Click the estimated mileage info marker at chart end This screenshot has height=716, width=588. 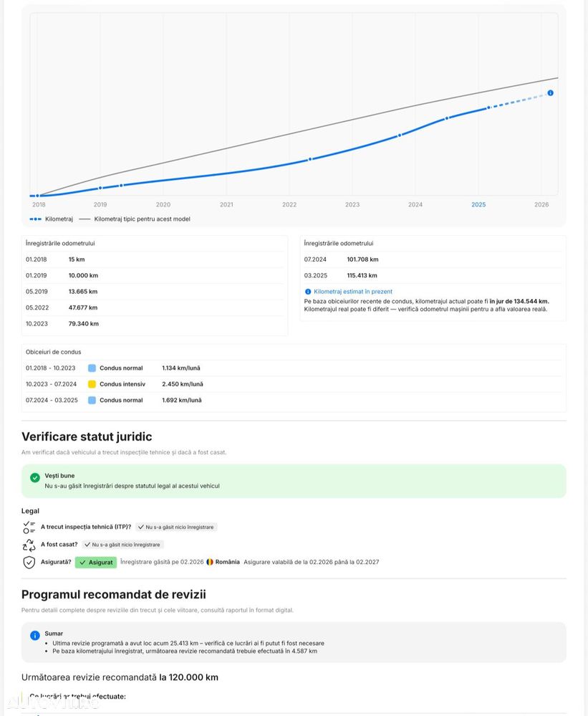(x=550, y=92)
